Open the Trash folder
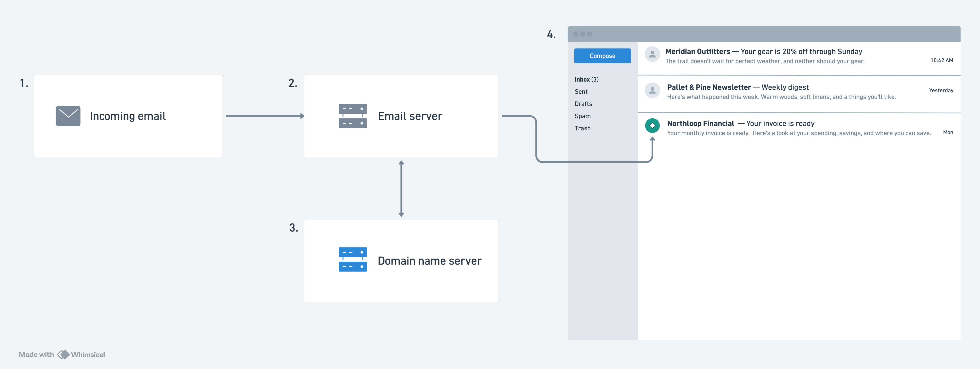 pyautogui.click(x=582, y=128)
